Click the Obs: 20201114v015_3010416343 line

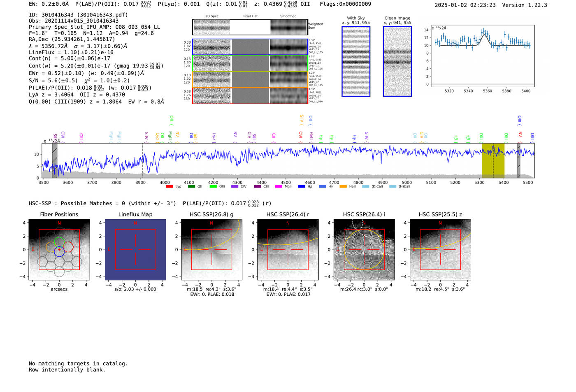(x=74, y=21)
